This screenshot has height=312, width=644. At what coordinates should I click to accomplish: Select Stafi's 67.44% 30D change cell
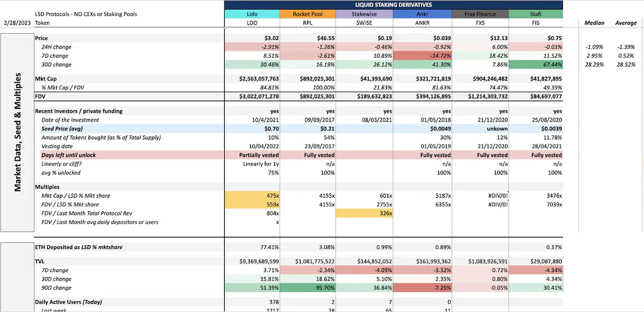coord(535,65)
